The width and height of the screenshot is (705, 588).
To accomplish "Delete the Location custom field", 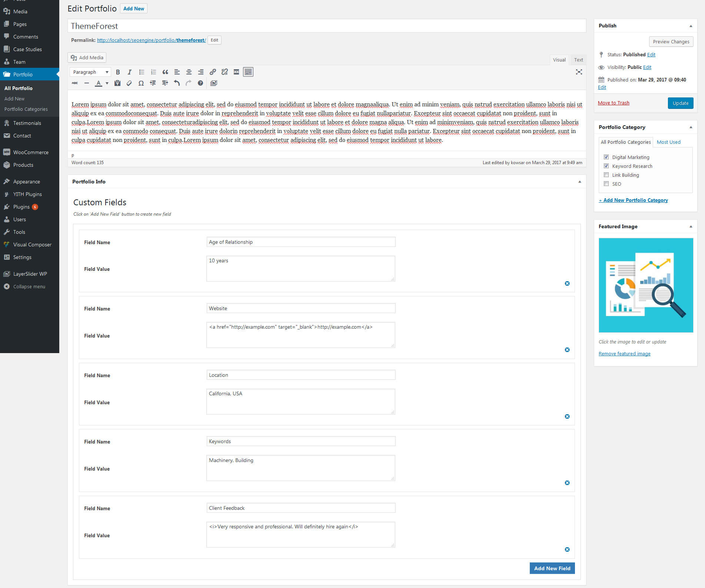I will 567,416.
